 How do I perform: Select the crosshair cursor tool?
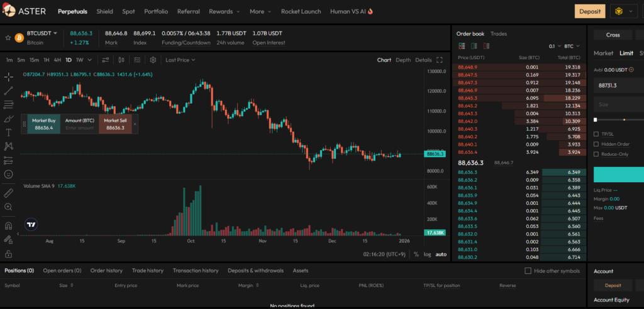pyautogui.click(x=9, y=77)
